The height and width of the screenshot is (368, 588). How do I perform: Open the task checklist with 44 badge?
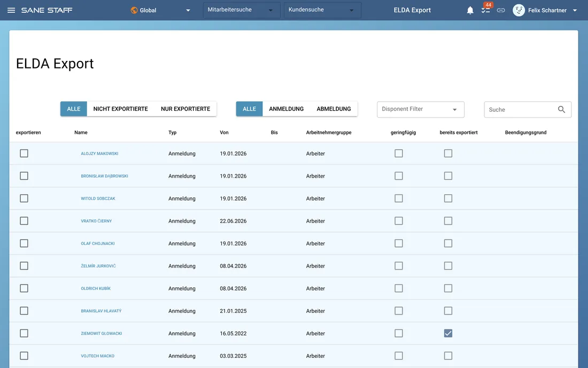pyautogui.click(x=485, y=10)
